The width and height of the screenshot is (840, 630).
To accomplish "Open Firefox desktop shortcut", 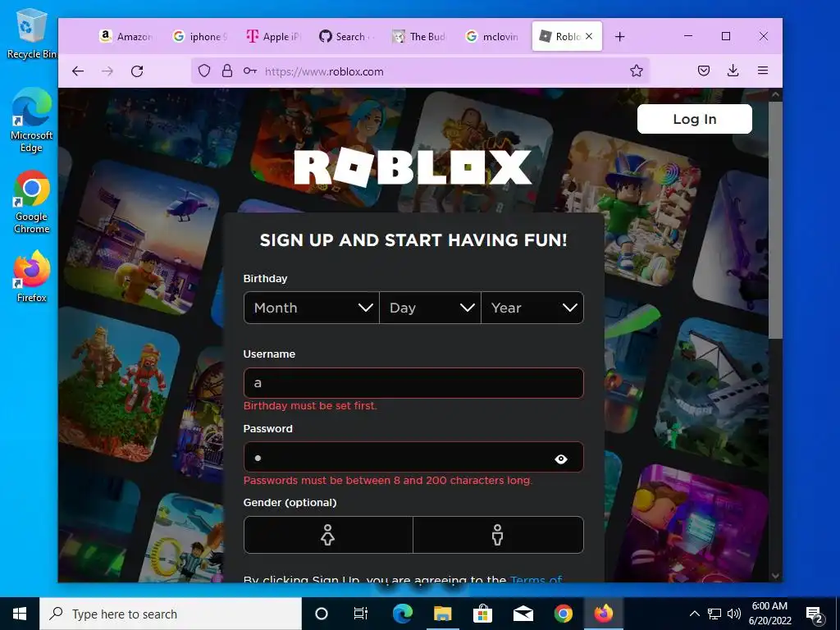I will point(32,277).
